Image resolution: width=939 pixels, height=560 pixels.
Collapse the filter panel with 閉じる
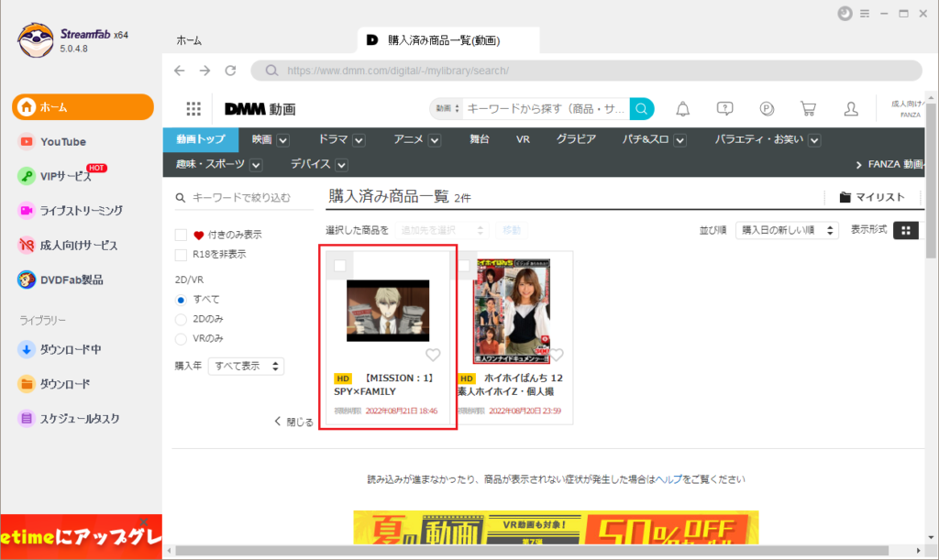pyautogui.click(x=293, y=422)
